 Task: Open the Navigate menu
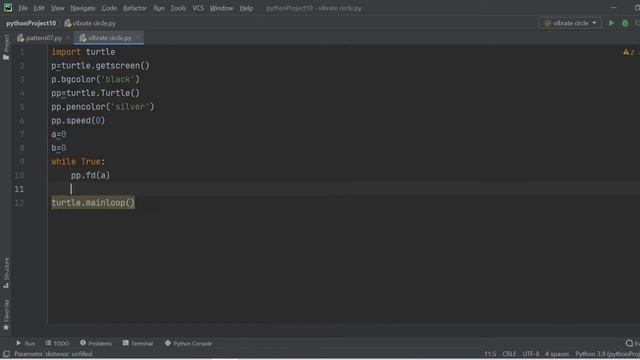(x=83, y=8)
